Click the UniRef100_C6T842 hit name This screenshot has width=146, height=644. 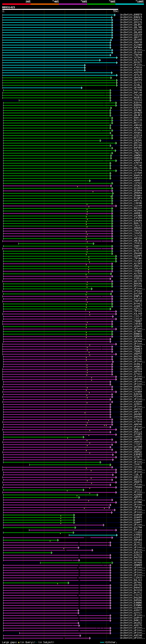click(131, 58)
